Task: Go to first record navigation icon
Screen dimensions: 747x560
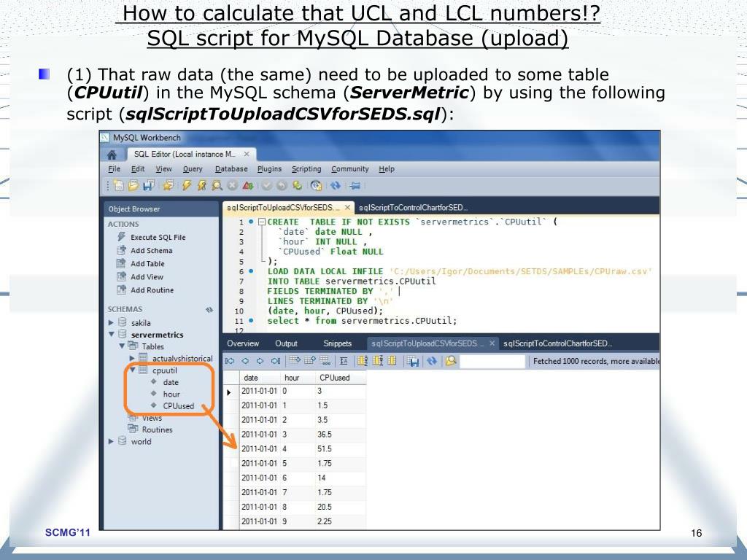Action: 230,361
